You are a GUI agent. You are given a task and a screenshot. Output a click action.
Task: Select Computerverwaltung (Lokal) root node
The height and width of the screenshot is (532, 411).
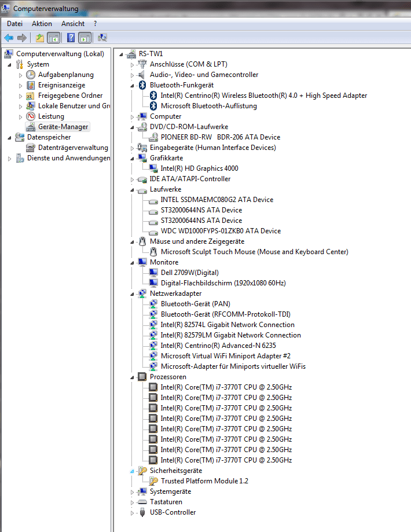coord(60,54)
